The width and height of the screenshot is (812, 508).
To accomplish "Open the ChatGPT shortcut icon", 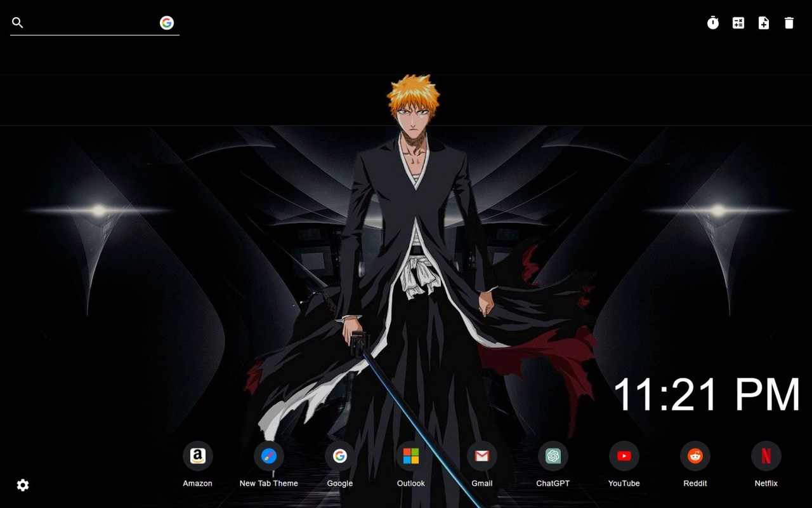I will pos(553,456).
